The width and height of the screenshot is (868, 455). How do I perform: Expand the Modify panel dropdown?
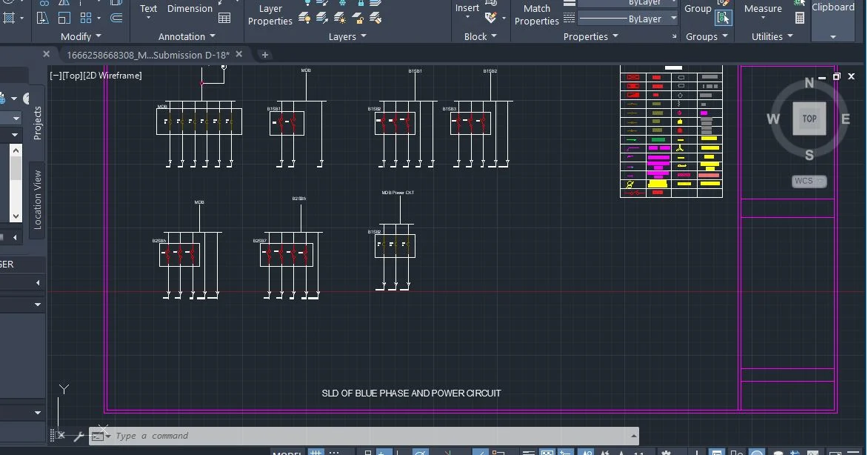pyautogui.click(x=99, y=36)
